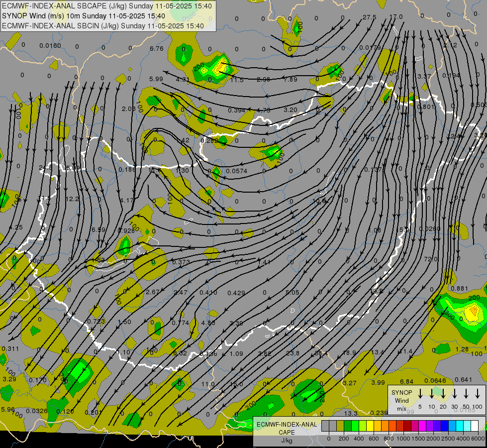Click the 20 m/s wind arrow in legend

pyautogui.click(x=443, y=393)
